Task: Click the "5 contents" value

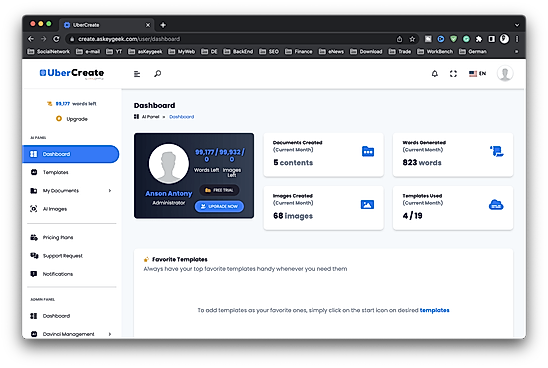Action: point(293,163)
